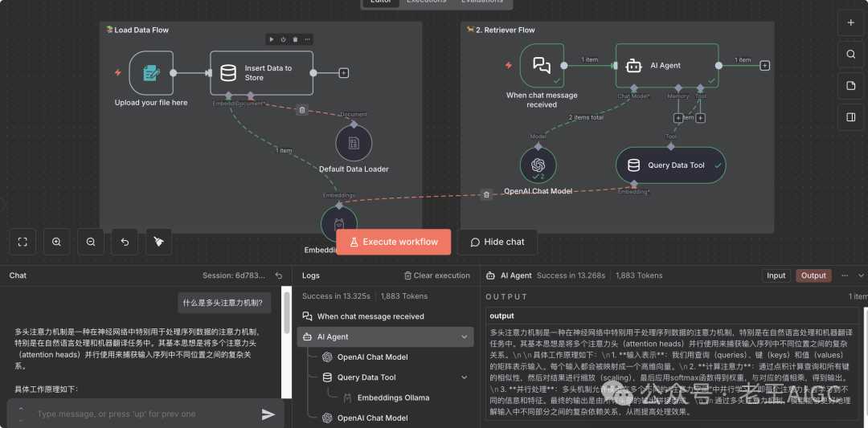The width and height of the screenshot is (868, 428).
Task: Run Insert Data to Store with play icon
Action: [x=272, y=39]
